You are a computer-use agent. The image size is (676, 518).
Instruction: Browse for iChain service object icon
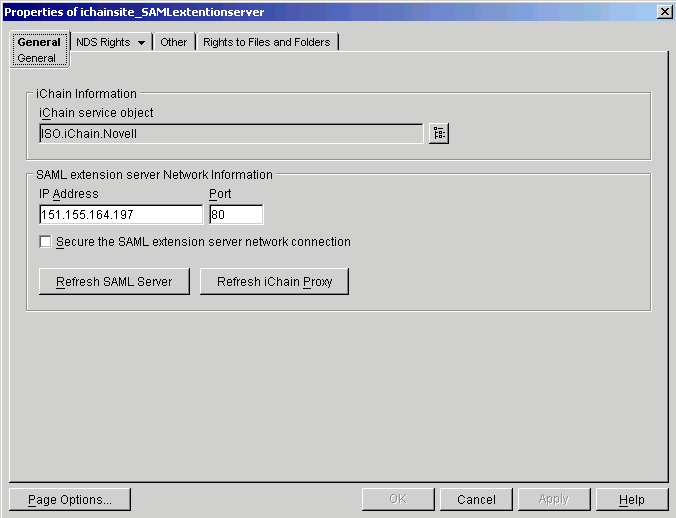(x=439, y=134)
